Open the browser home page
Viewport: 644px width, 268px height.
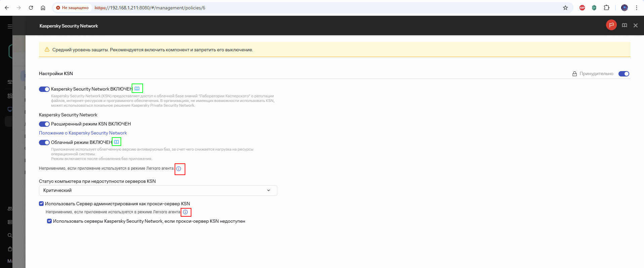click(43, 8)
